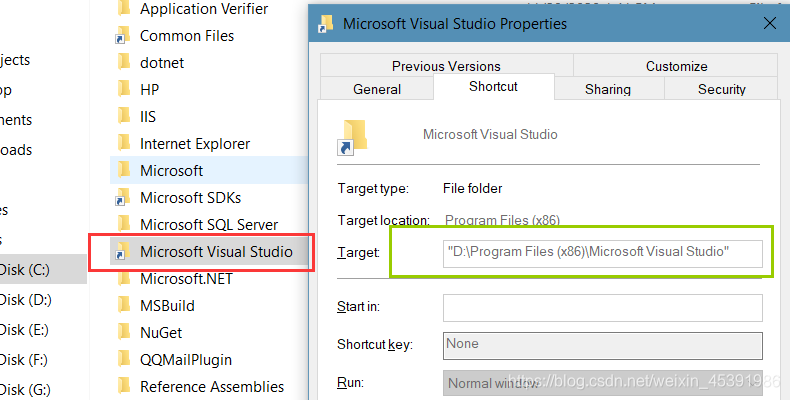790x400 pixels.
Task: Select the HP folder name
Action: [150, 89]
